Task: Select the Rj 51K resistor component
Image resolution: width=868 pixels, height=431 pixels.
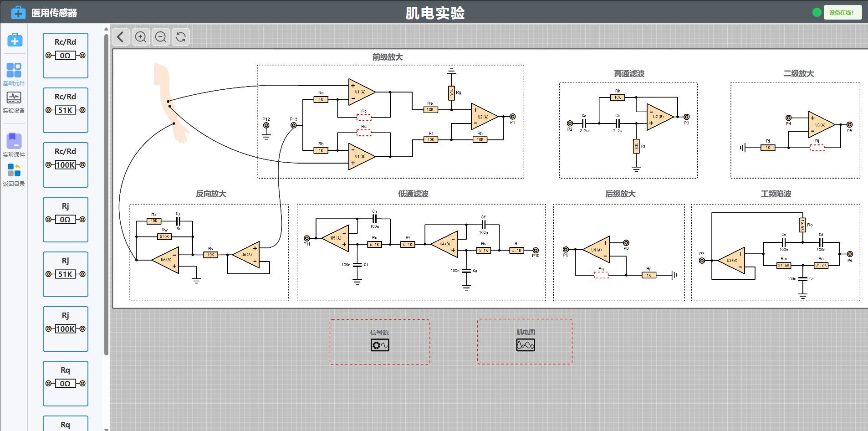Action: click(x=66, y=274)
